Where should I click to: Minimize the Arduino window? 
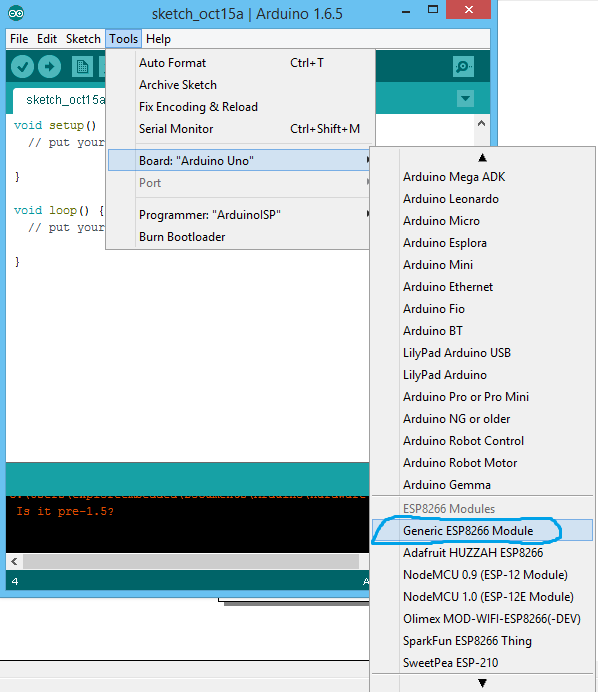[406, 11]
